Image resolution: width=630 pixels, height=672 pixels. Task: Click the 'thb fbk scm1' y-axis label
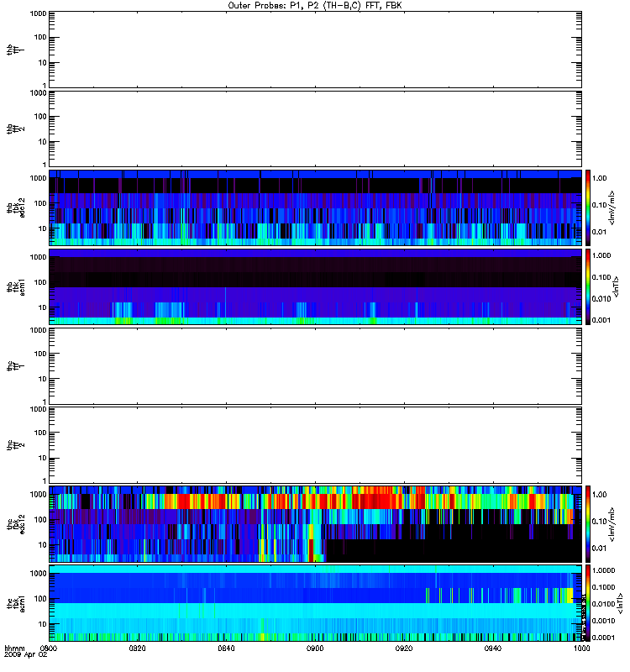[x=16, y=286]
